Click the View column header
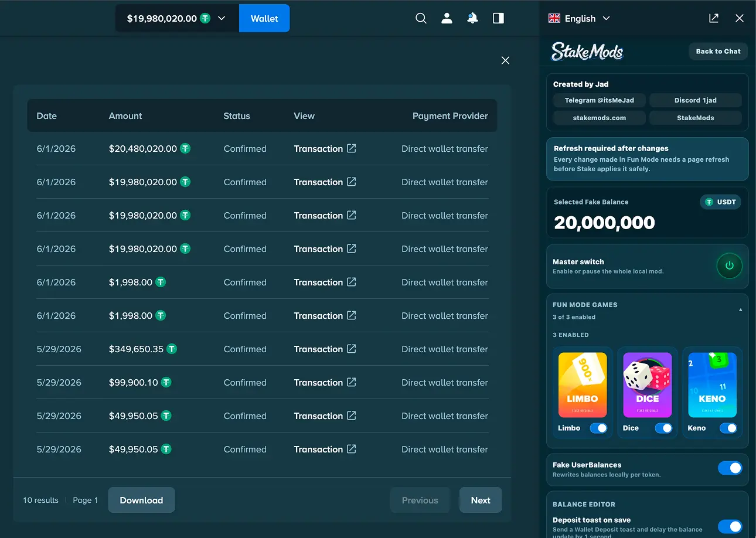756x538 pixels. coord(304,115)
